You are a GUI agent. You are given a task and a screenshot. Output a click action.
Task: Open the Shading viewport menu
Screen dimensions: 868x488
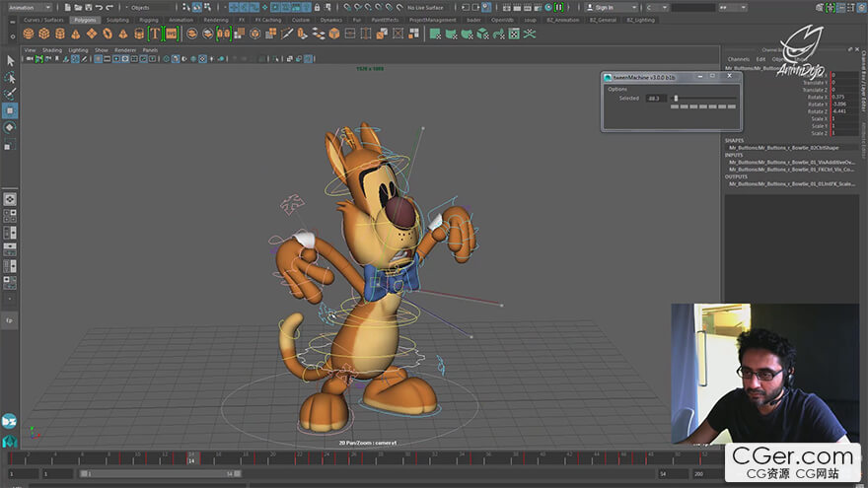pos(51,49)
